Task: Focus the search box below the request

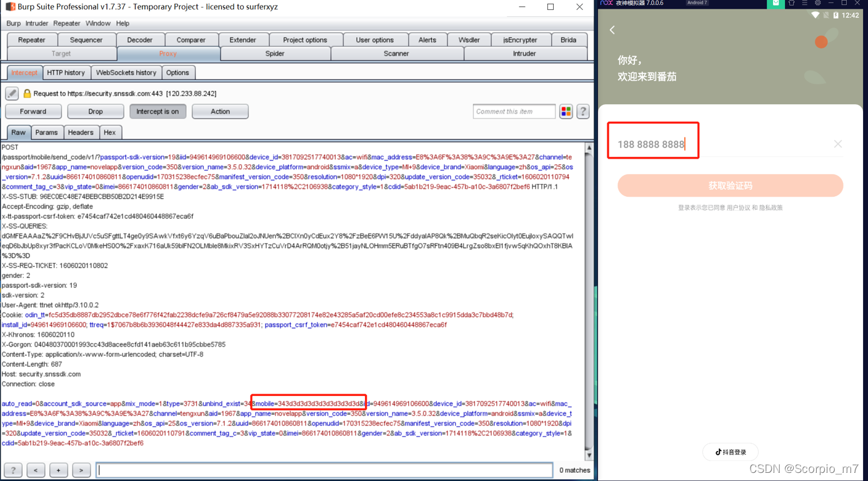Action: (x=325, y=470)
